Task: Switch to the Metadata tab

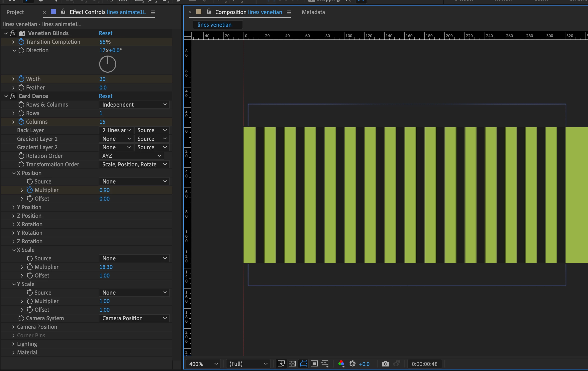Action: tap(313, 12)
